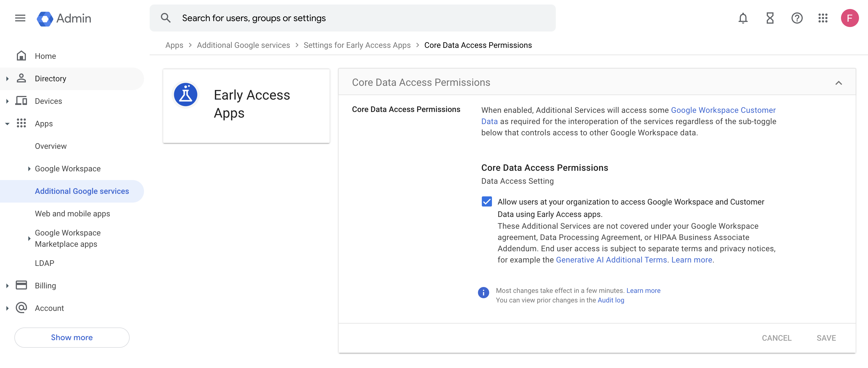The width and height of the screenshot is (868, 368).
Task: Open the help icon
Action: point(797,18)
